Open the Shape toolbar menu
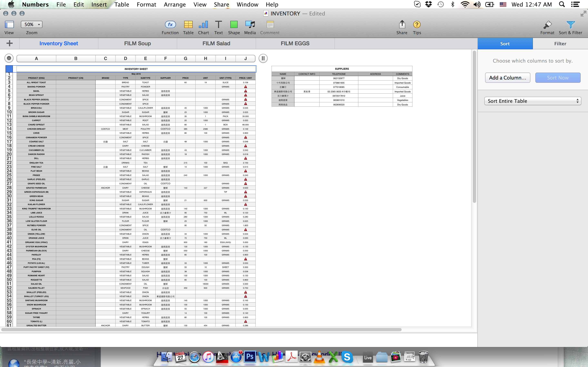Screen dimensions: 588x367 [x=234, y=24]
